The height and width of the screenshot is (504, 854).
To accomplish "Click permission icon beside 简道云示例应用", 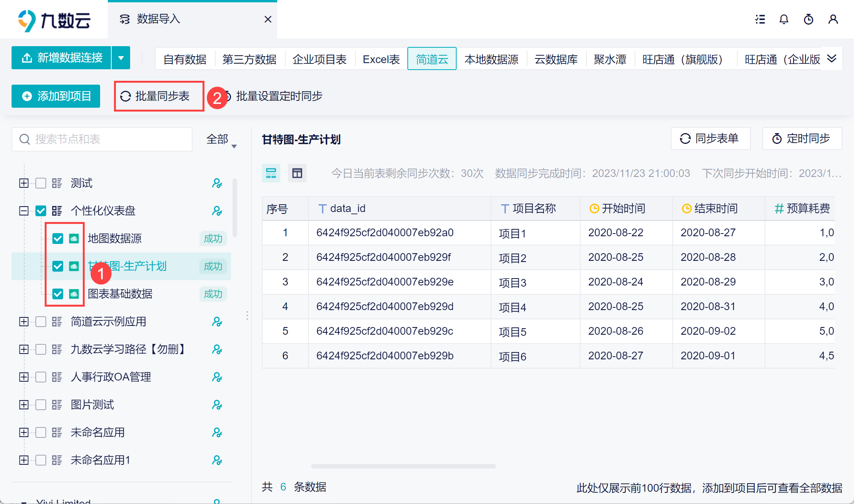I will (217, 322).
